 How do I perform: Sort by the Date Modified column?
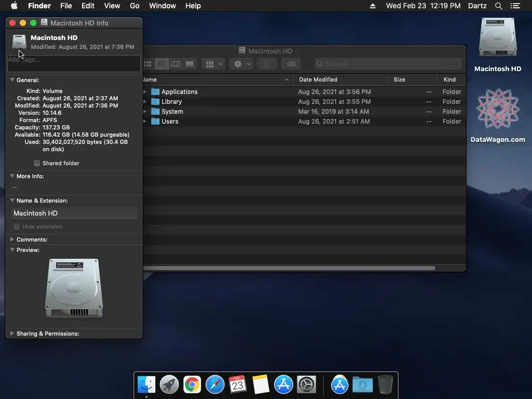340,79
